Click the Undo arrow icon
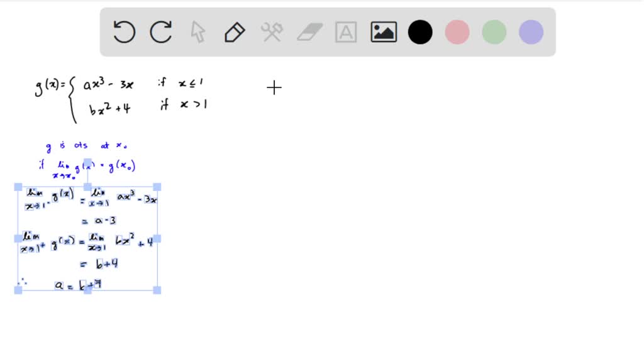644x362 pixels. [x=124, y=31]
